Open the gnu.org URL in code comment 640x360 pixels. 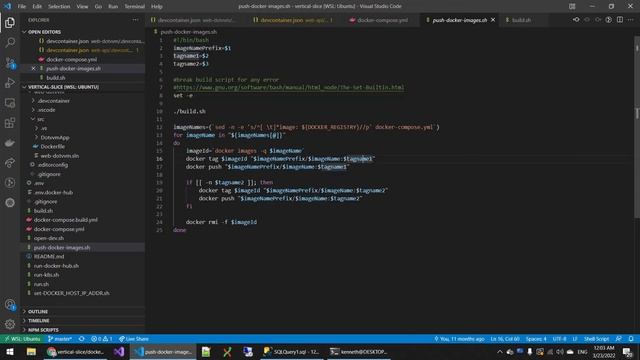(x=290, y=87)
